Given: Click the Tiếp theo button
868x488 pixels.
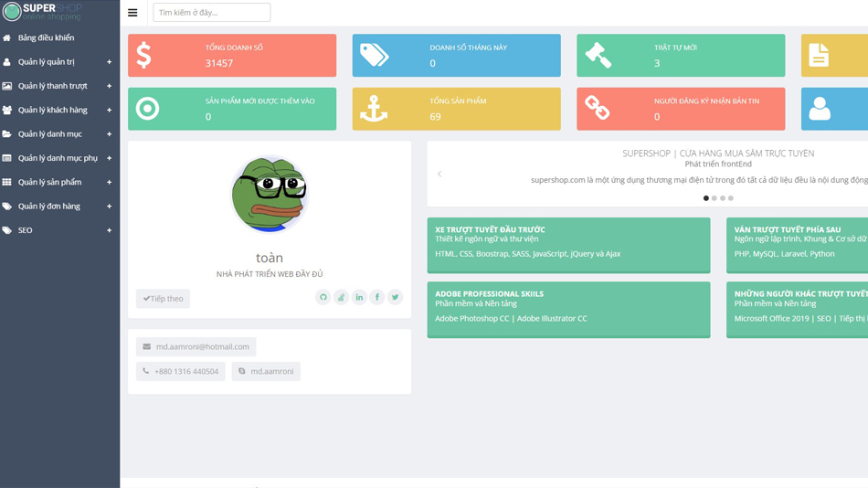Looking at the screenshot, I should click(x=163, y=299).
